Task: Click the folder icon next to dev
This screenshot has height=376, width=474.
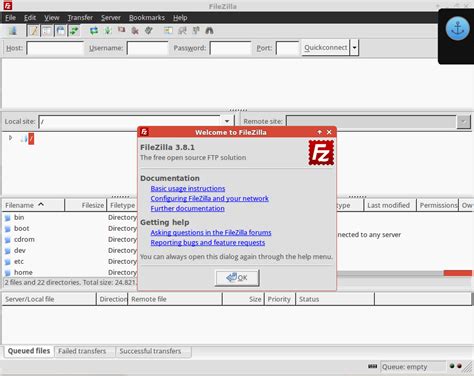Action: coord(8,251)
